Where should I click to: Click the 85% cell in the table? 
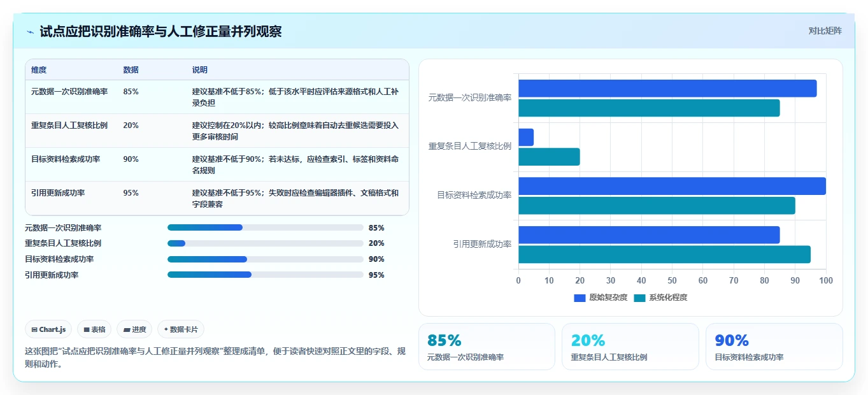pyautogui.click(x=131, y=92)
